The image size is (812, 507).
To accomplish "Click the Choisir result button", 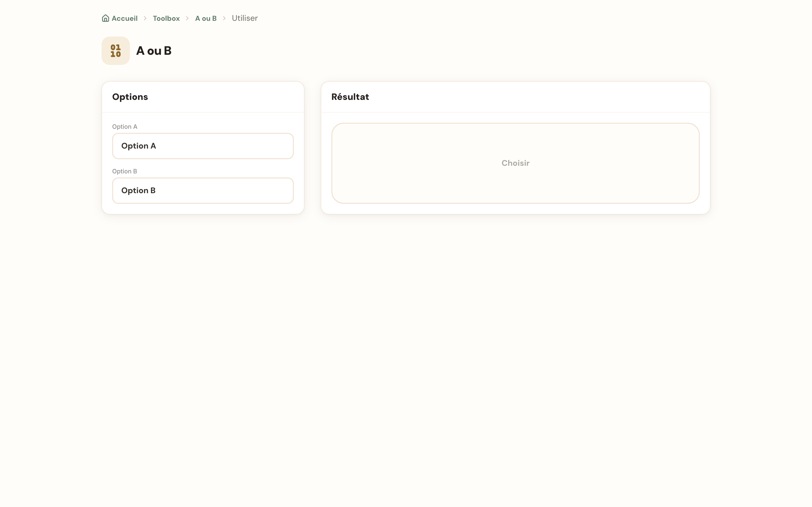I will [515, 163].
